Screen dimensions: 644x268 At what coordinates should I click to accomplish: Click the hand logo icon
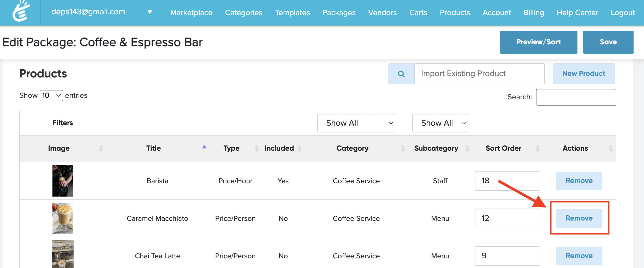21,11
